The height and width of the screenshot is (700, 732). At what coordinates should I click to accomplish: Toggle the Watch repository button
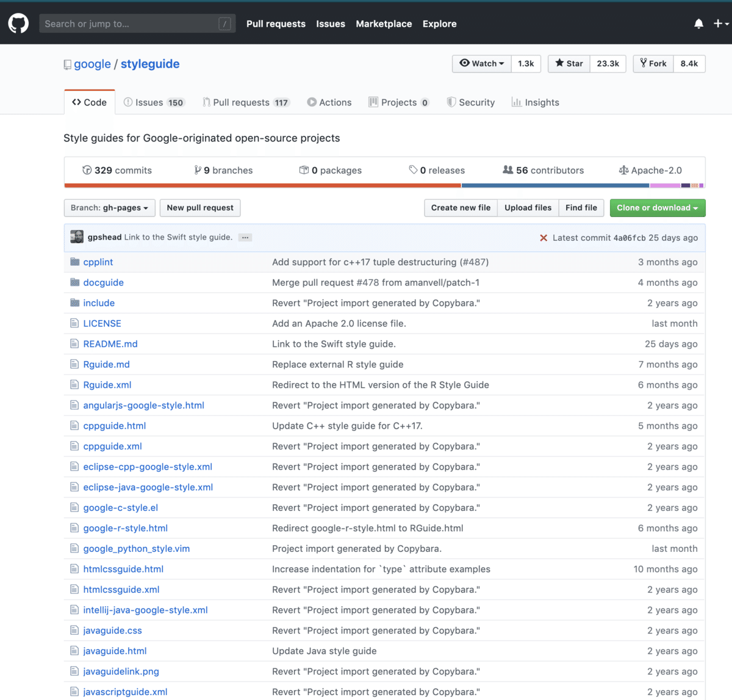click(x=482, y=63)
